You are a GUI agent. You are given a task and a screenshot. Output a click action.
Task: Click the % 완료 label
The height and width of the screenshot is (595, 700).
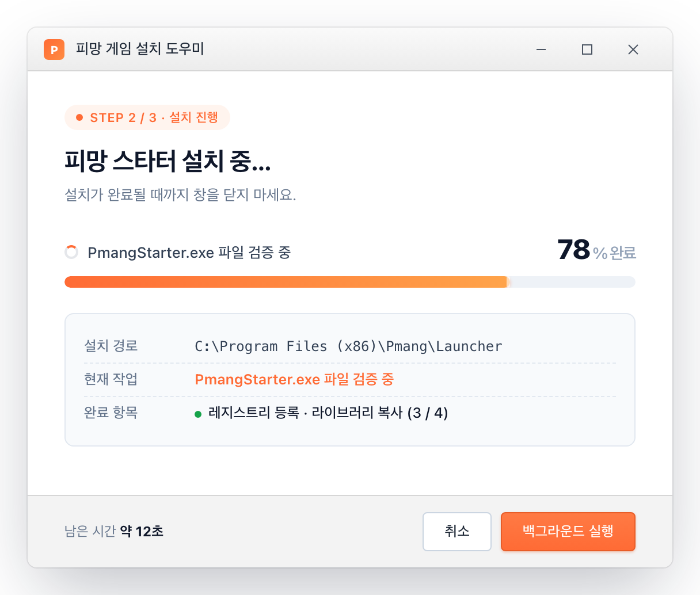614,253
